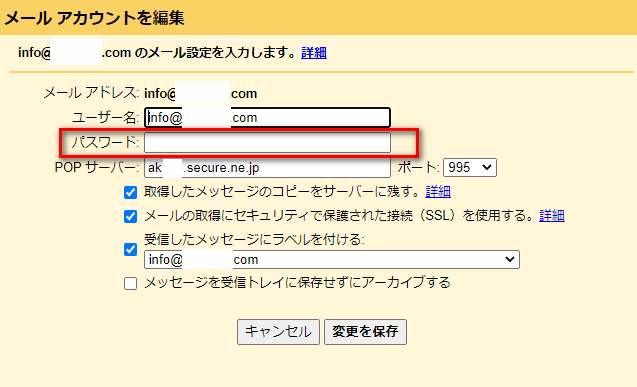Click the ユーザー名 input field

pyautogui.click(x=267, y=118)
